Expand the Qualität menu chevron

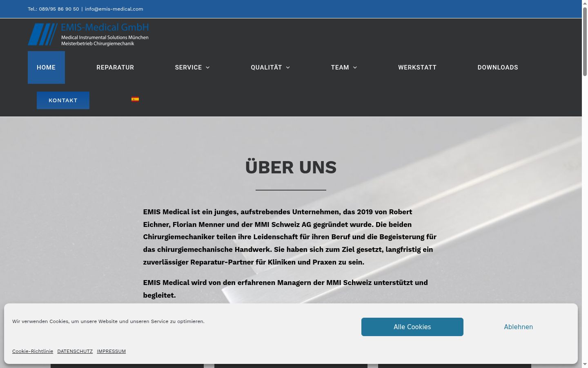[288, 67]
